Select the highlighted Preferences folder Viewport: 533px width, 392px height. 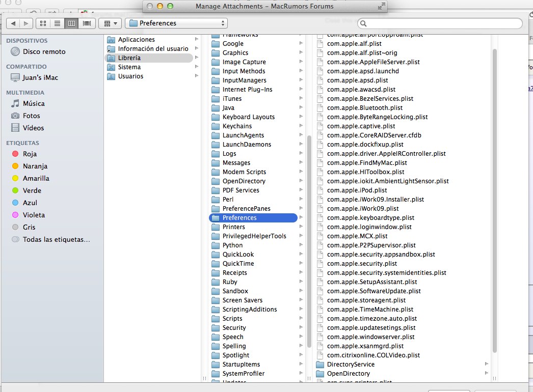point(253,218)
